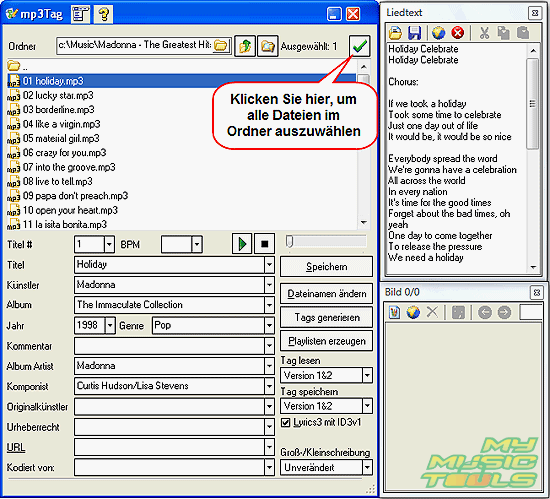Click the picture type icon in Bild toolbar

(x=458, y=312)
